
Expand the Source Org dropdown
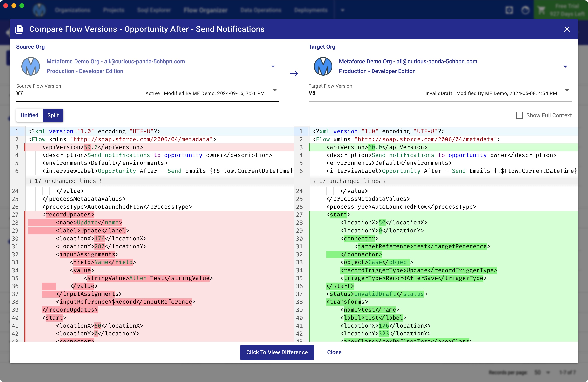click(273, 66)
